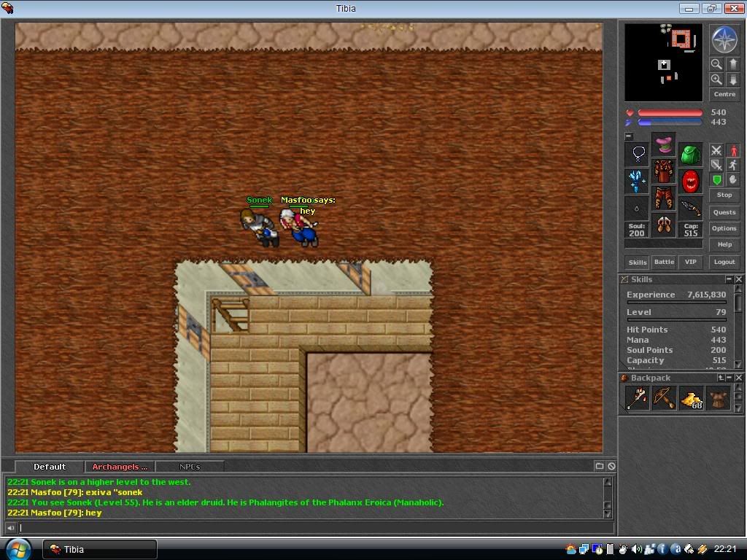Click the Stop button
Image resolution: width=747 pixels, height=560 pixels.
click(724, 195)
